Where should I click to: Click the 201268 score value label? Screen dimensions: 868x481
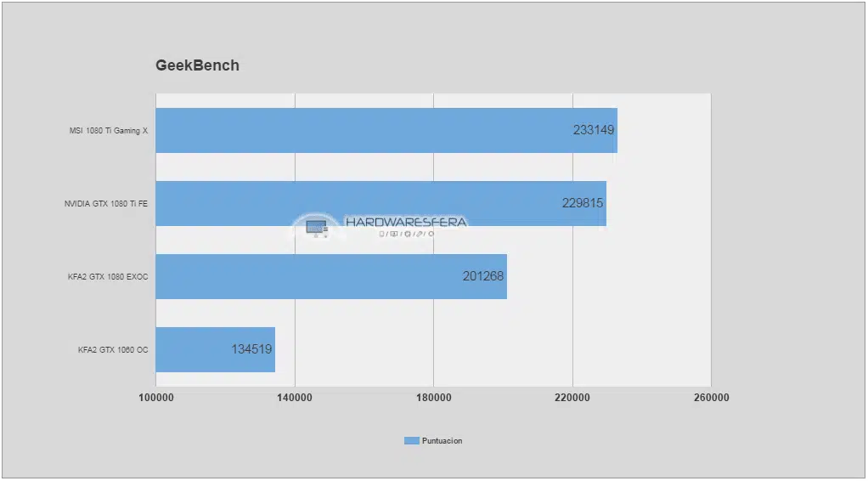(483, 276)
